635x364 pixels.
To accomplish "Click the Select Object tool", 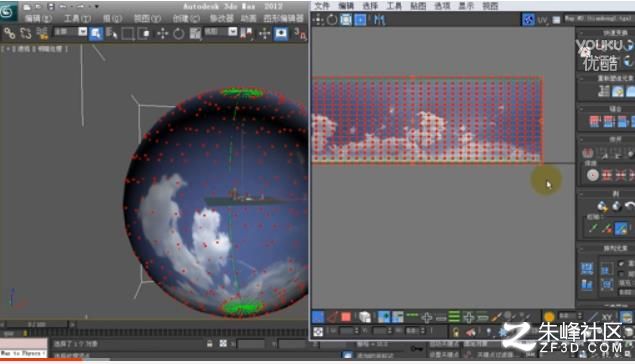I will (96, 34).
